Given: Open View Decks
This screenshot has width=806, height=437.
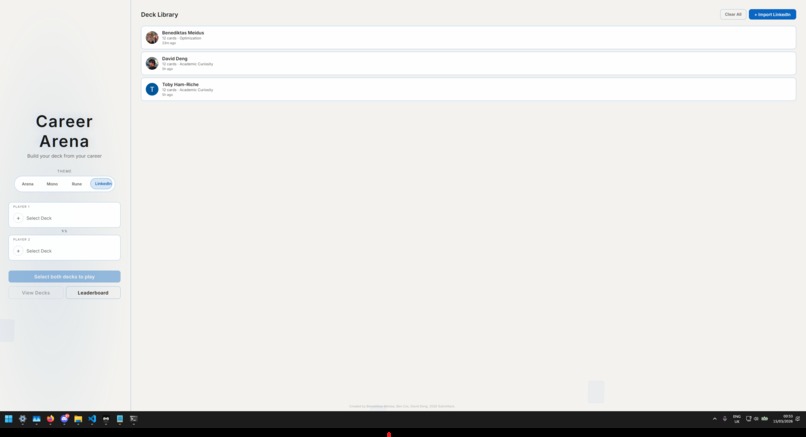Looking at the screenshot, I should [x=36, y=293].
